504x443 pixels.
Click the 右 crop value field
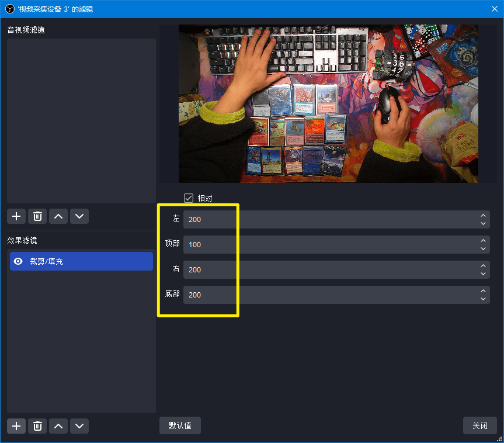(336, 269)
